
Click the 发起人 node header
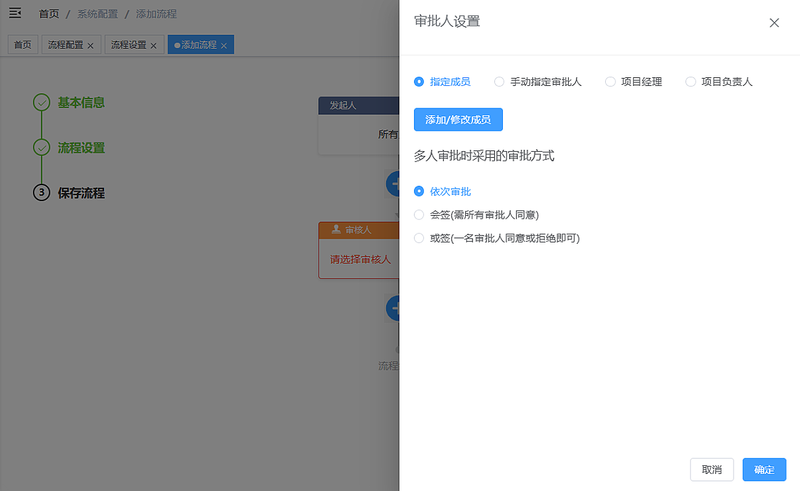(359, 106)
